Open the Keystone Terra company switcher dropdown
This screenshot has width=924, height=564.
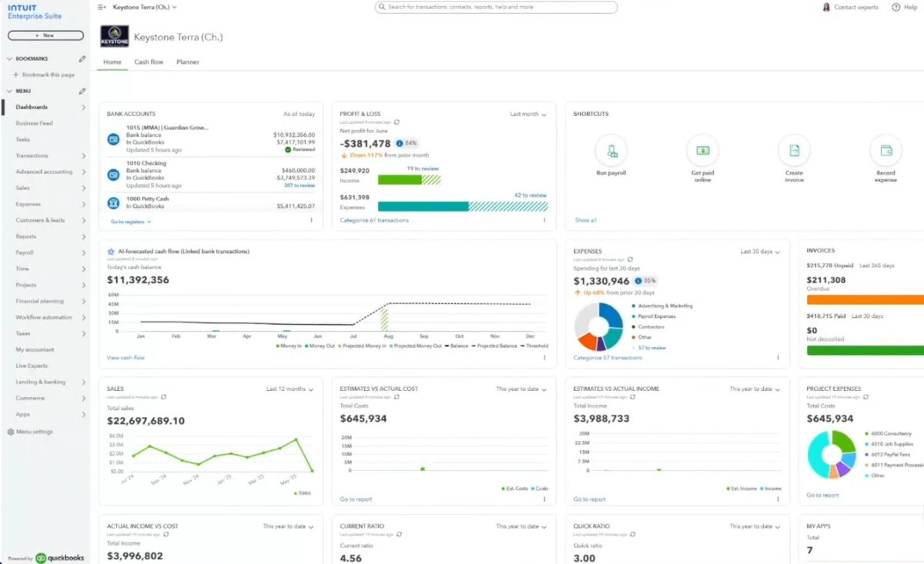[145, 7]
